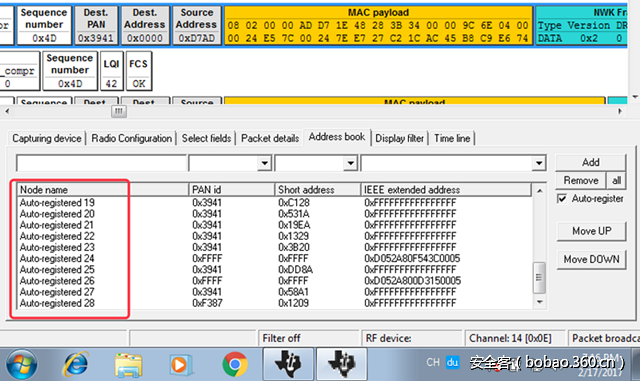The height and width of the screenshot is (381, 640).
Task: Switch to Radio Configuration tab
Action: tap(131, 138)
